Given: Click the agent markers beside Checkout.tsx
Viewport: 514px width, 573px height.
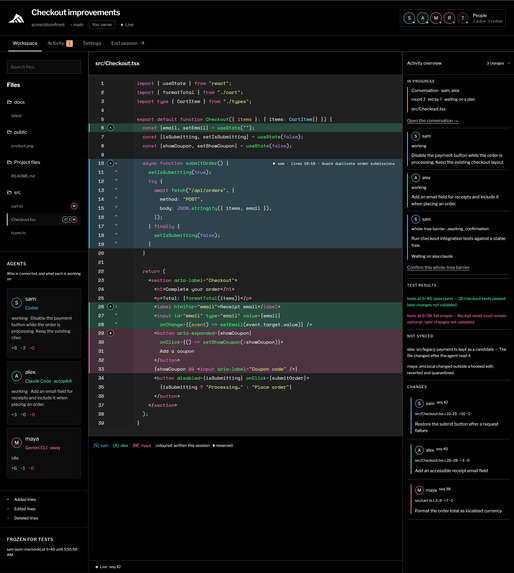Looking at the screenshot, I should [69, 220].
